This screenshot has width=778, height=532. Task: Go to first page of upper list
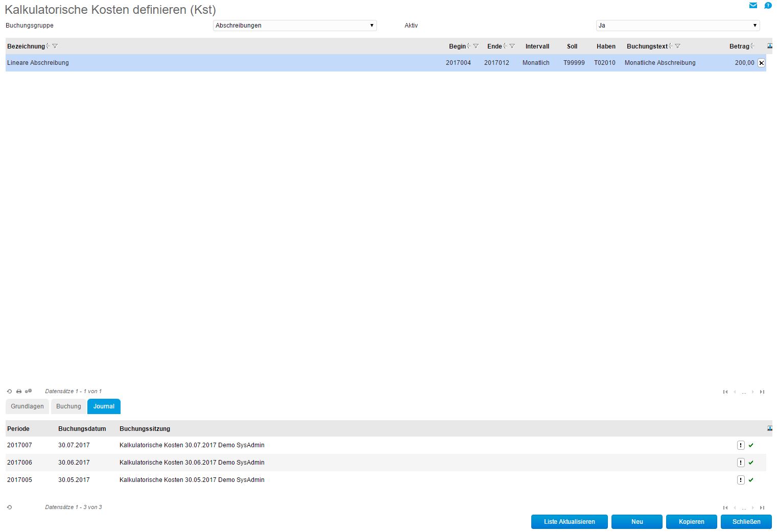click(725, 392)
